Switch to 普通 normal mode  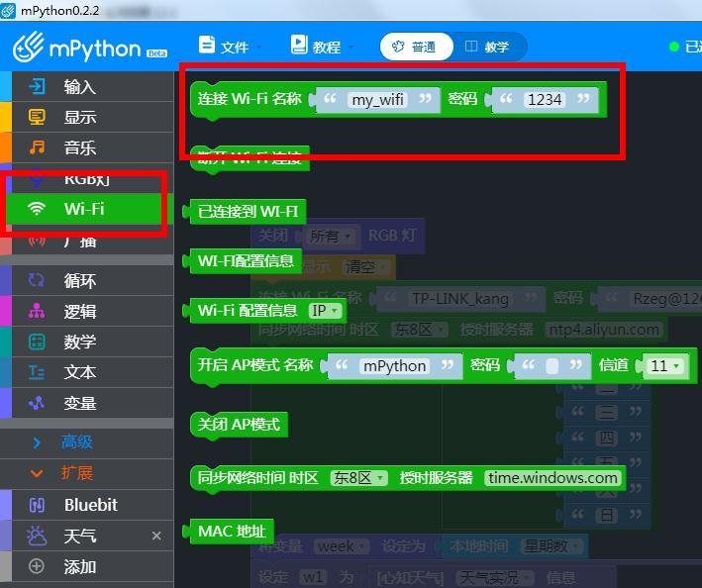(x=417, y=47)
